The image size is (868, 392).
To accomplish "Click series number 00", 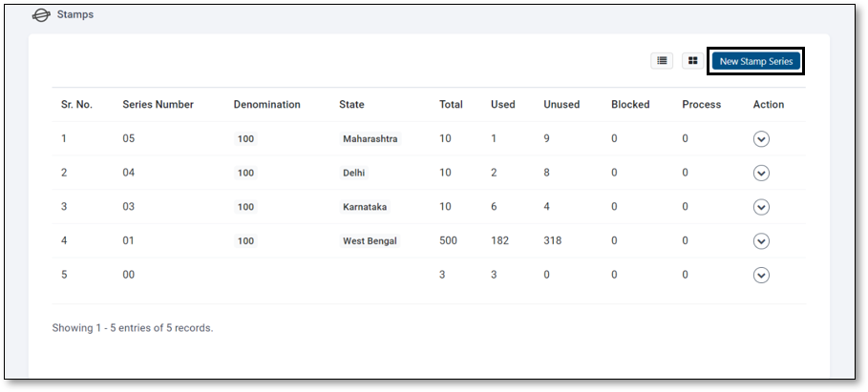I will point(128,275).
